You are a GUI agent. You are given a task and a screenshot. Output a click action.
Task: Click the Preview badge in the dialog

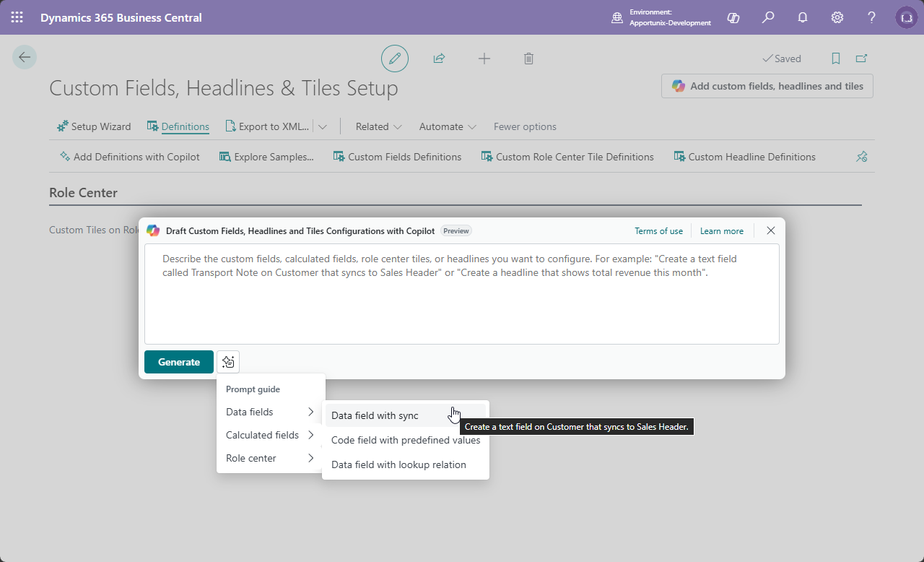[456, 231]
